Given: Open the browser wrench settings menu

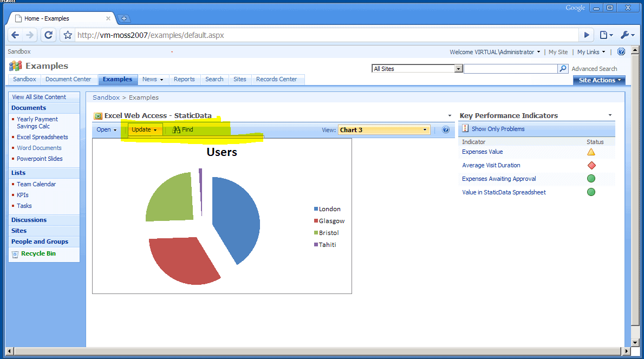Looking at the screenshot, I should (x=627, y=35).
